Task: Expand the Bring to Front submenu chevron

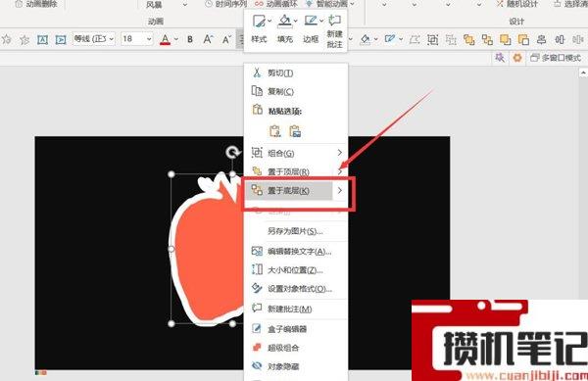Action: [x=339, y=171]
